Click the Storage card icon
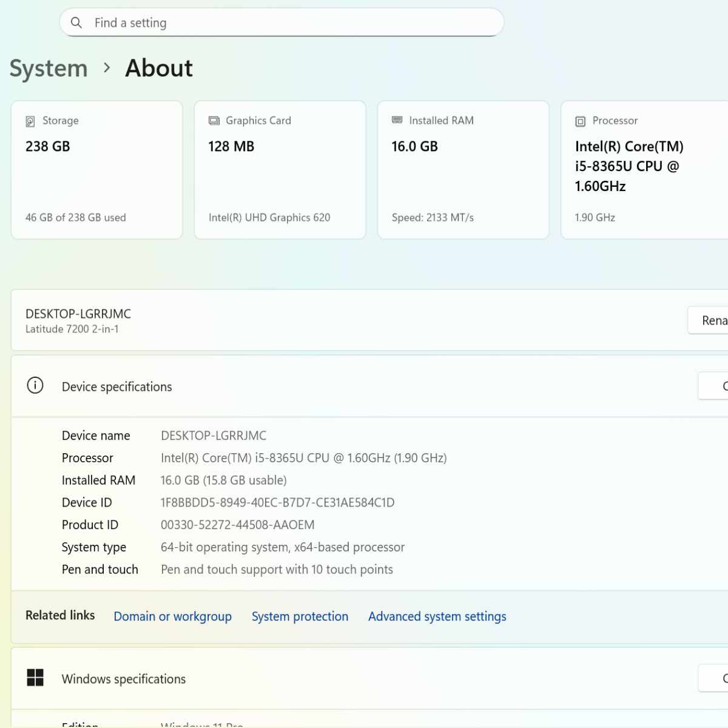 (x=30, y=121)
